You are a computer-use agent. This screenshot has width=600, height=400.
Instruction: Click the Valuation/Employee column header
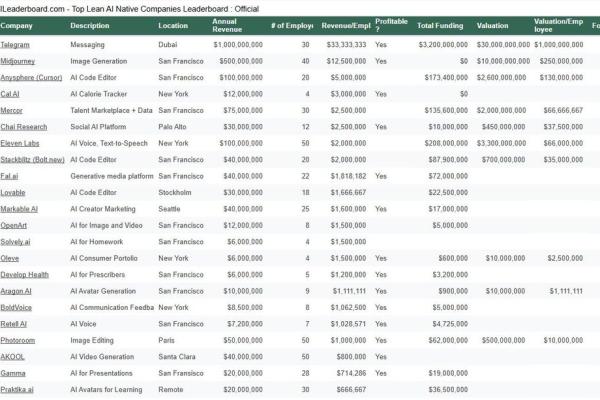point(559,26)
